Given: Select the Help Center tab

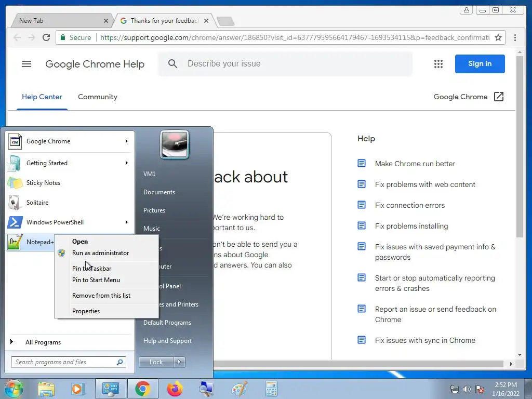Looking at the screenshot, I should pyautogui.click(x=42, y=97).
